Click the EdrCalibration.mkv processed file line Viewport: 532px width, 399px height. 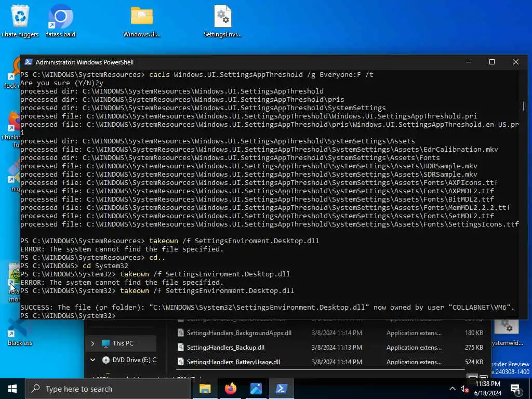click(x=259, y=149)
